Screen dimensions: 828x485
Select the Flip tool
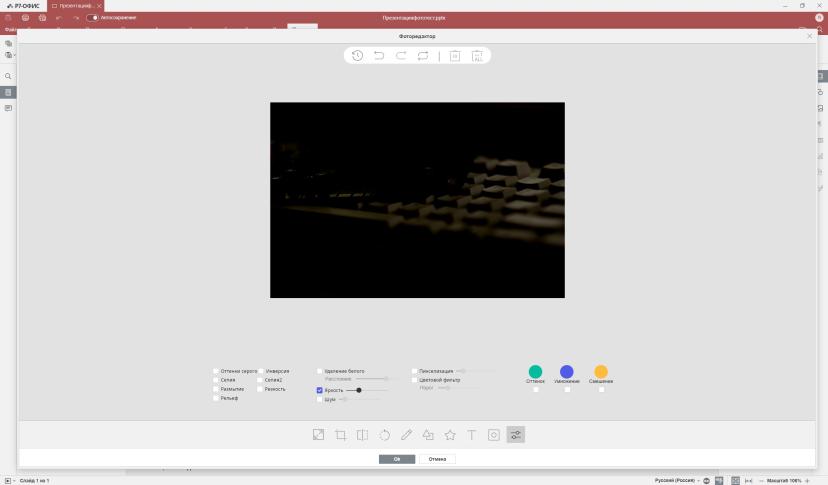[362, 435]
